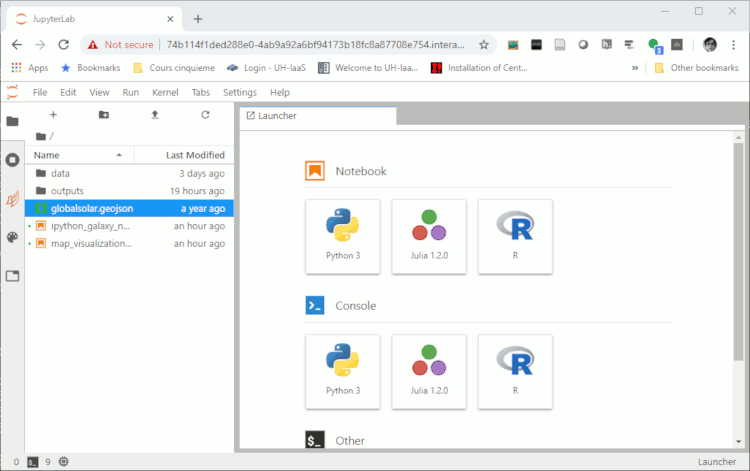Open the View menu

click(99, 92)
